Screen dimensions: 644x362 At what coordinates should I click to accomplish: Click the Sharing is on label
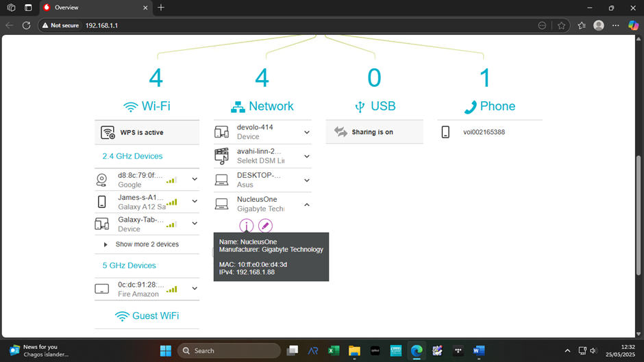[372, 132]
